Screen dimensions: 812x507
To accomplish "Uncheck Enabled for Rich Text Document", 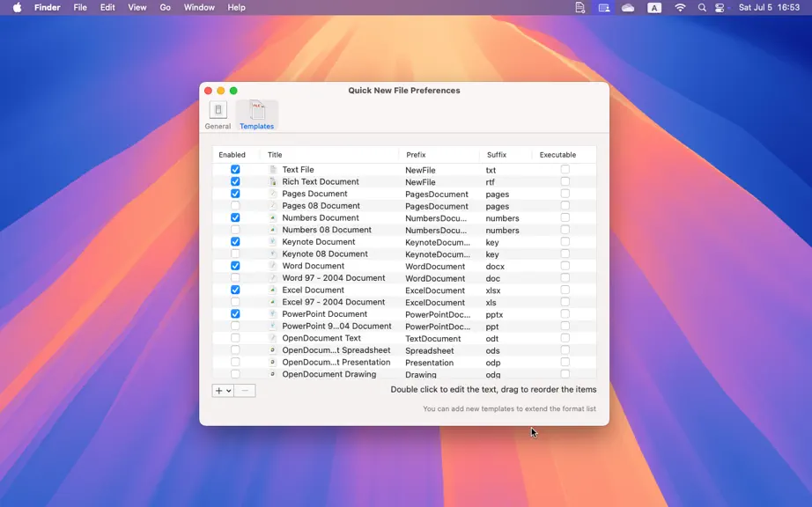I will (235, 181).
